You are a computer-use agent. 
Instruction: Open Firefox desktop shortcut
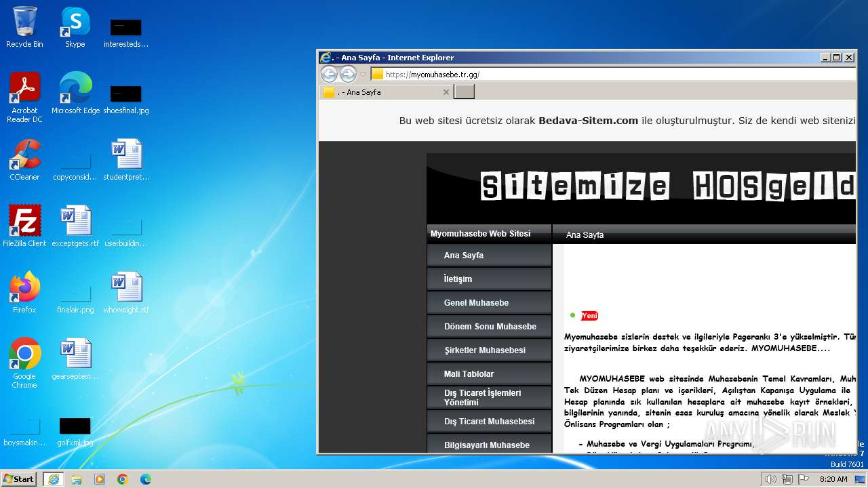(24, 293)
